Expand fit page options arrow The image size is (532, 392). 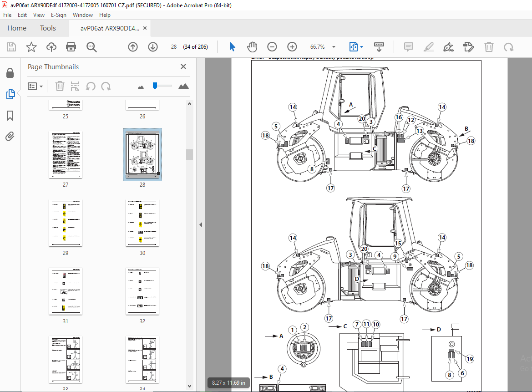(x=361, y=47)
